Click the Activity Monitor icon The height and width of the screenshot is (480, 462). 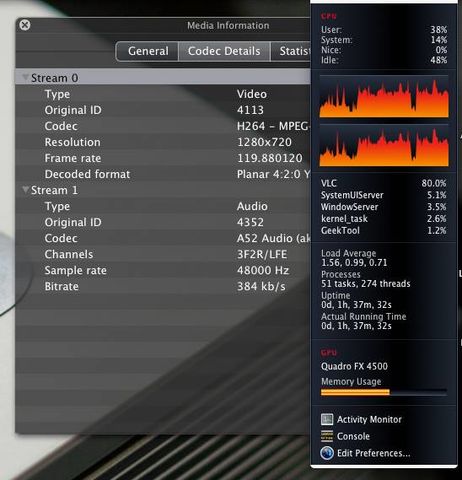[x=327, y=419]
